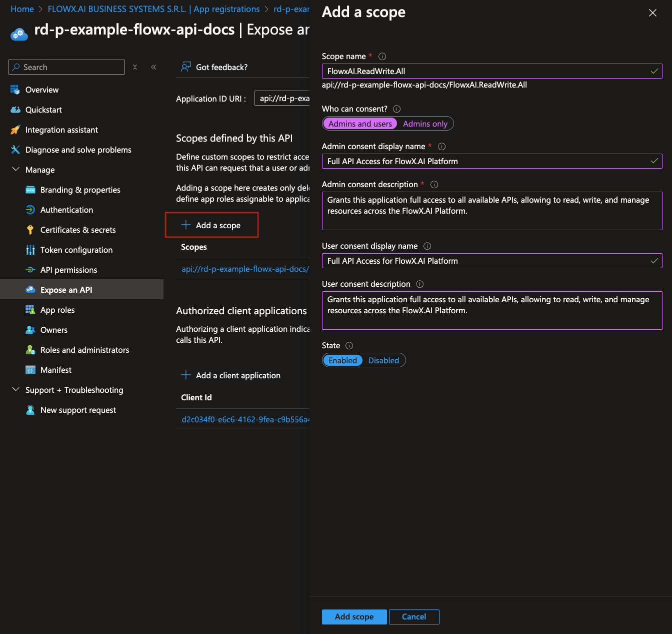Collapse Support + Troubleshooting section
Image resolution: width=672 pixels, height=634 pixels.
tap(15, 390)
